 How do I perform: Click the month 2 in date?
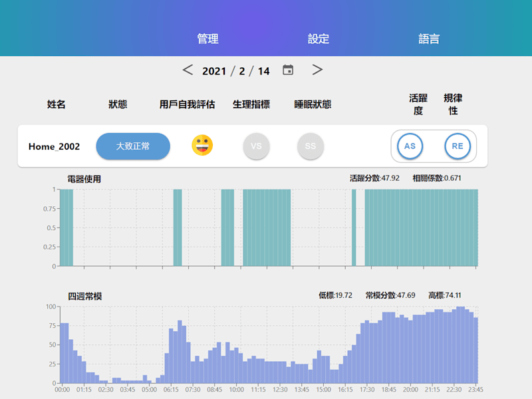click(x=242, y=71)
